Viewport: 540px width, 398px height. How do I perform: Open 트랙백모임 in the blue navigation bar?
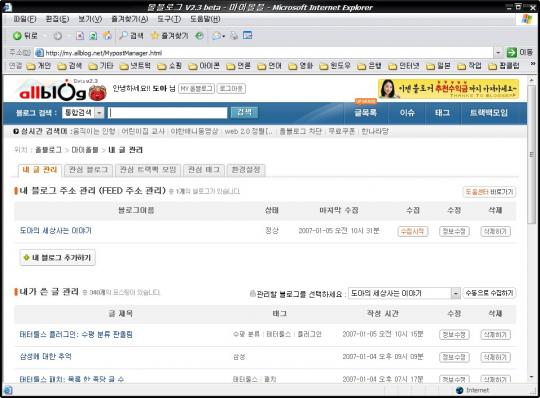[x=489, y=113]
